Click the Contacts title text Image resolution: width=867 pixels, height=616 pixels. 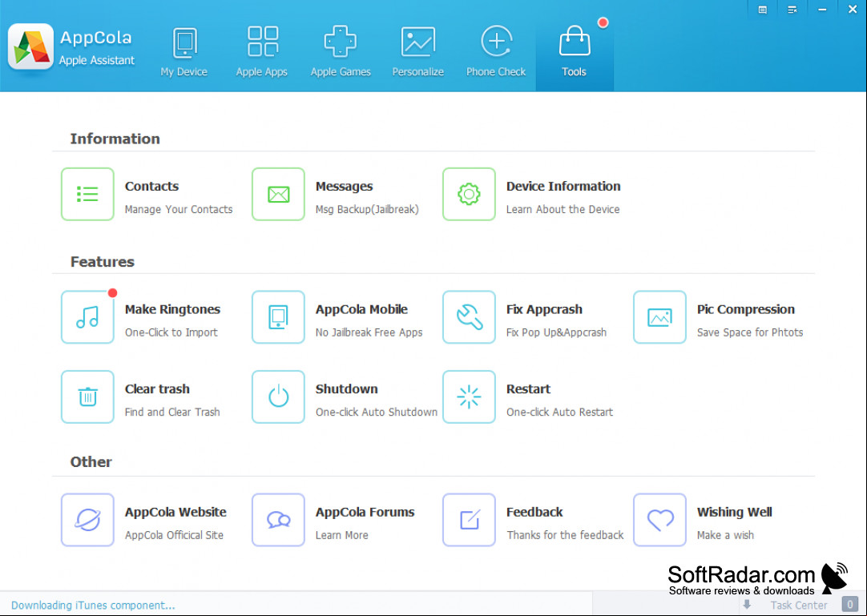[x=151, y=187]
